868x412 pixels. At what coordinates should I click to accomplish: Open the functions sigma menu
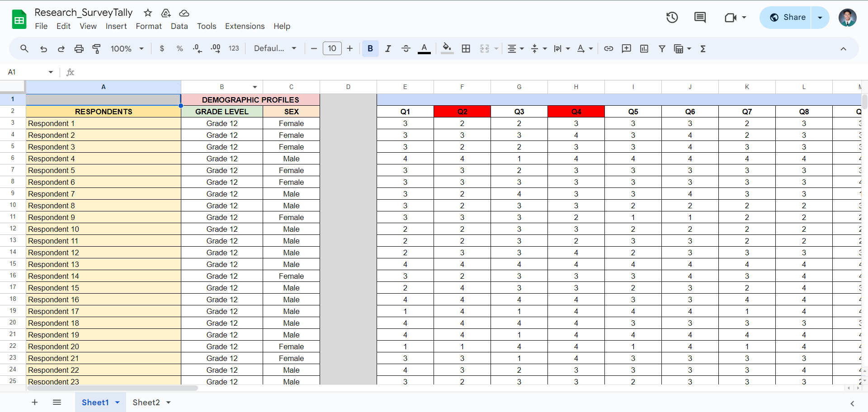tap(703, 48)
